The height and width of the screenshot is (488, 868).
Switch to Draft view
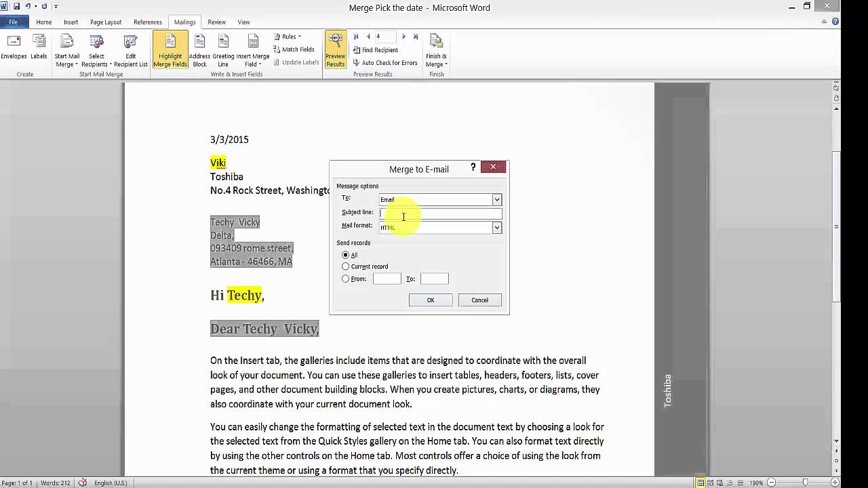pyautogui.click(x=739, y=483)
